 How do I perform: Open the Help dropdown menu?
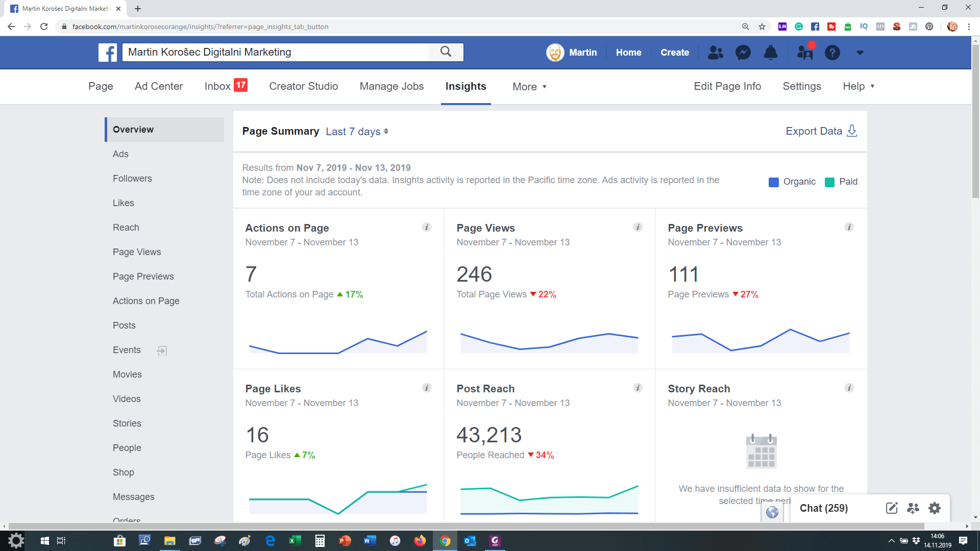pos(859,86)
